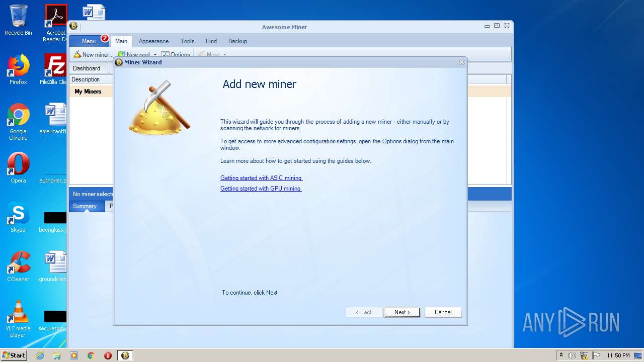Open the Tools ribbon tab
Image resolution: width=644 pixels, height=362 pixels.
tap(188, 41)
